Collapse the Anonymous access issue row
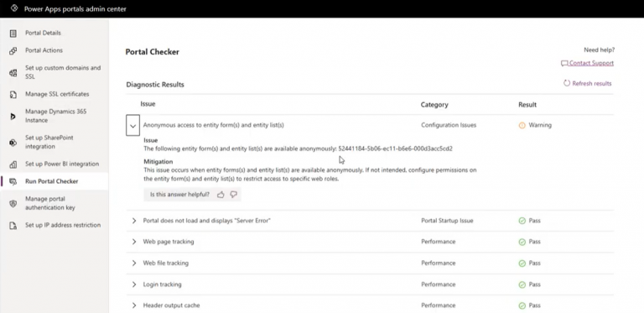The height and width of the screenshot is (313, 644). pos(132,126)
